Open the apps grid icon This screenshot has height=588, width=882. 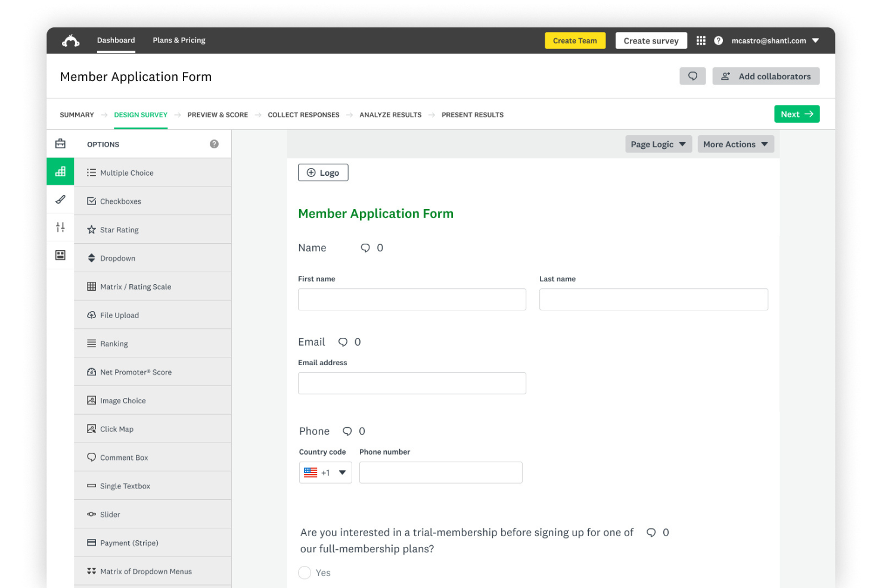701,41
